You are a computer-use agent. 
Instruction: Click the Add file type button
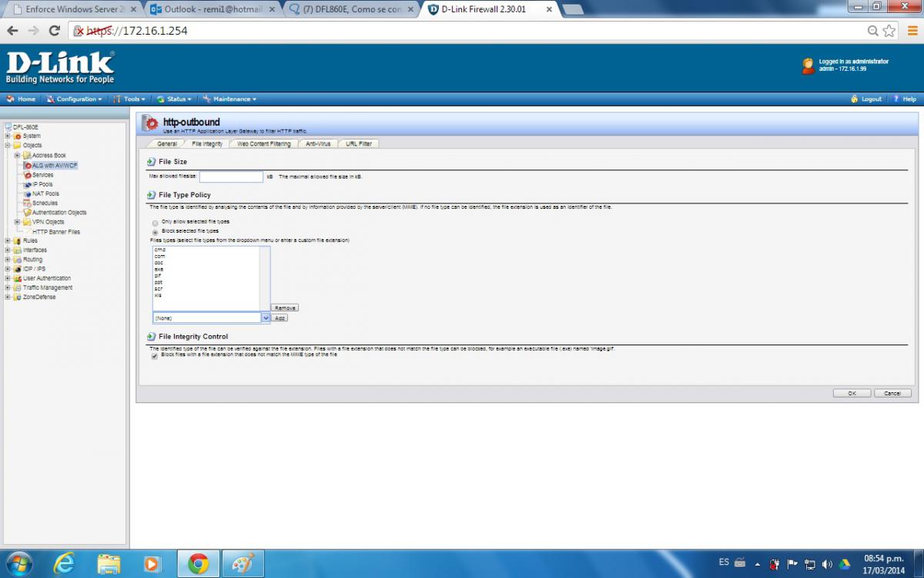pyautogui.click(x=280, y=318)
